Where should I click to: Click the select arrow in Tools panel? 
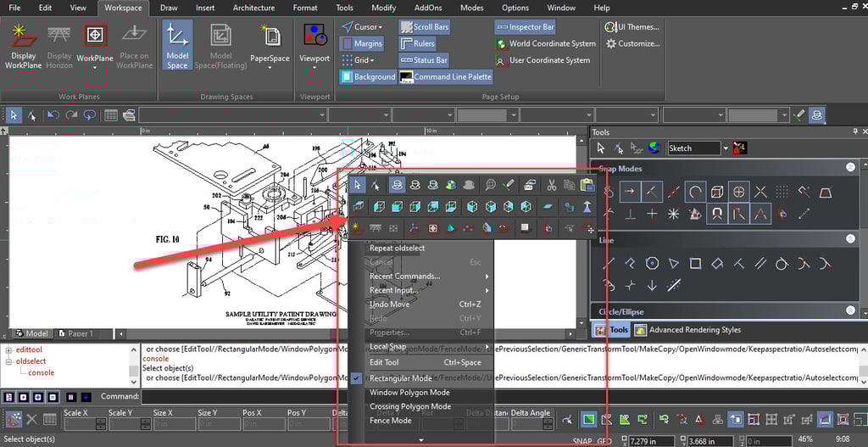(x=601, y=148)
